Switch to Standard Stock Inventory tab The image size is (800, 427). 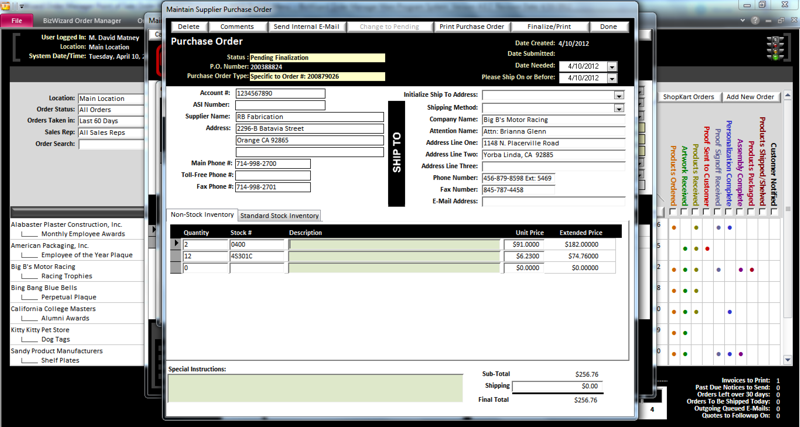[x=279, y=215]
